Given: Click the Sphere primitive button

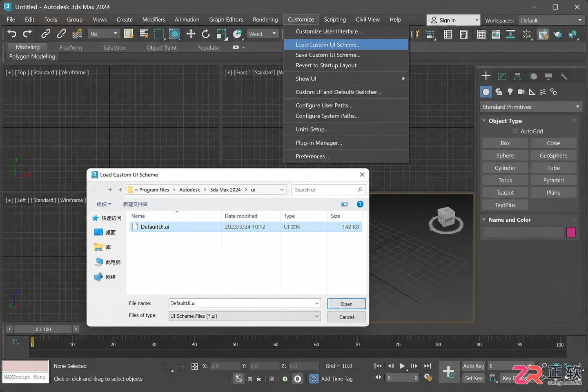Looking at the screenshot, I should pyautogui.click(x=505, y=156).
